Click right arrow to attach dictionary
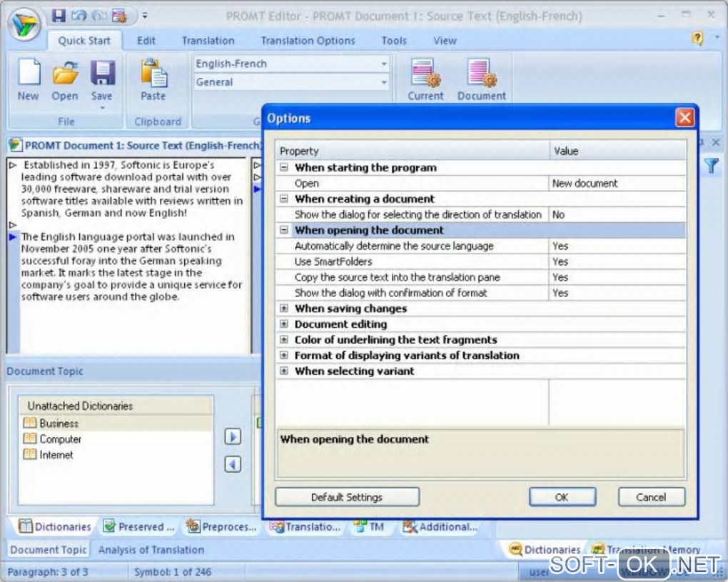Viewport: 728px width, 582px height. [x=233, y=436]
